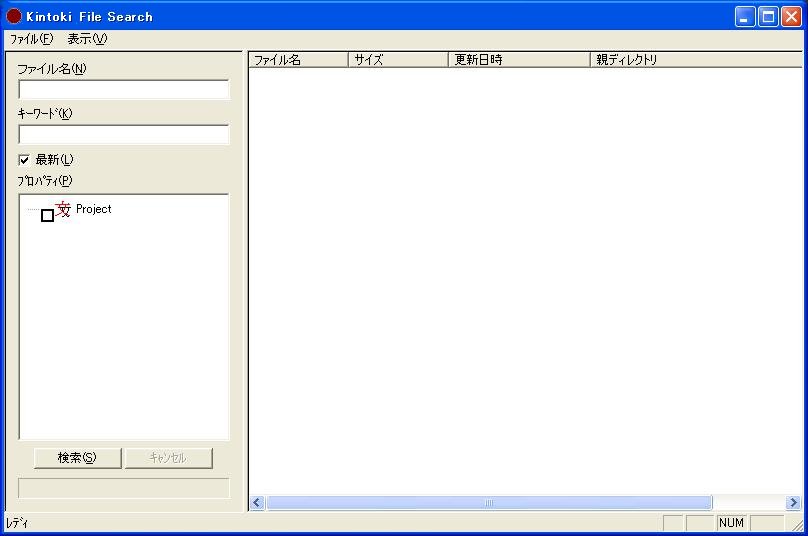Tick the checkbox beside Project node
The image size is (808, 536).
pos(47,215)
